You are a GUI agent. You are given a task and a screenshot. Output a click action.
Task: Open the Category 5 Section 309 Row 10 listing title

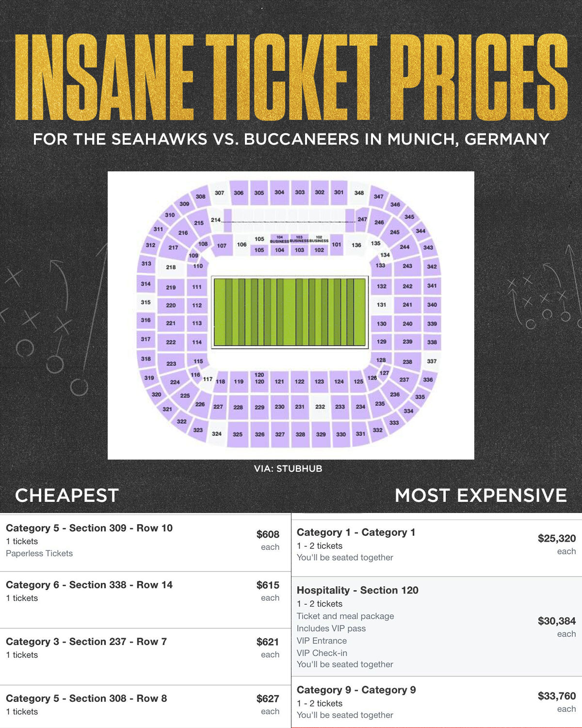(x=89, y=528)
